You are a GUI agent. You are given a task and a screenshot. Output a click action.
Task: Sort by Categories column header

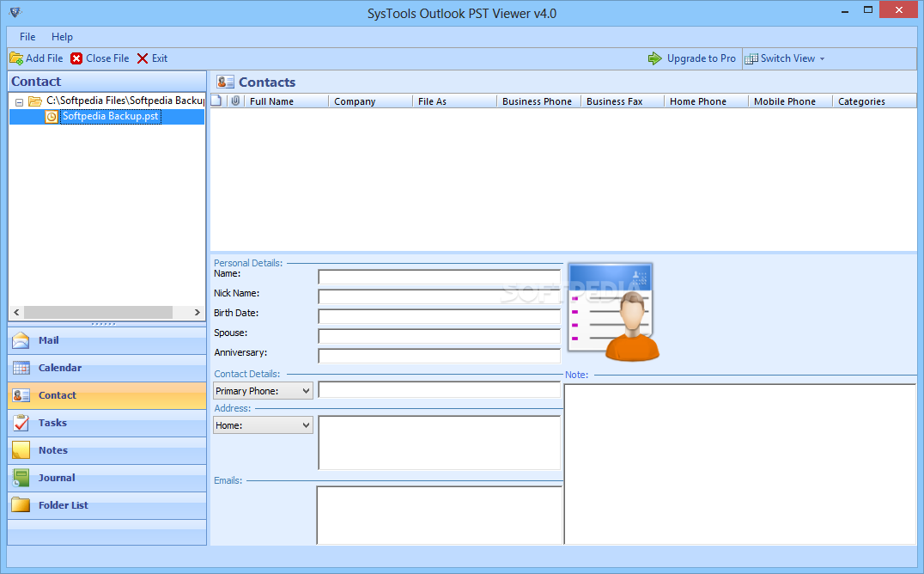875,101
